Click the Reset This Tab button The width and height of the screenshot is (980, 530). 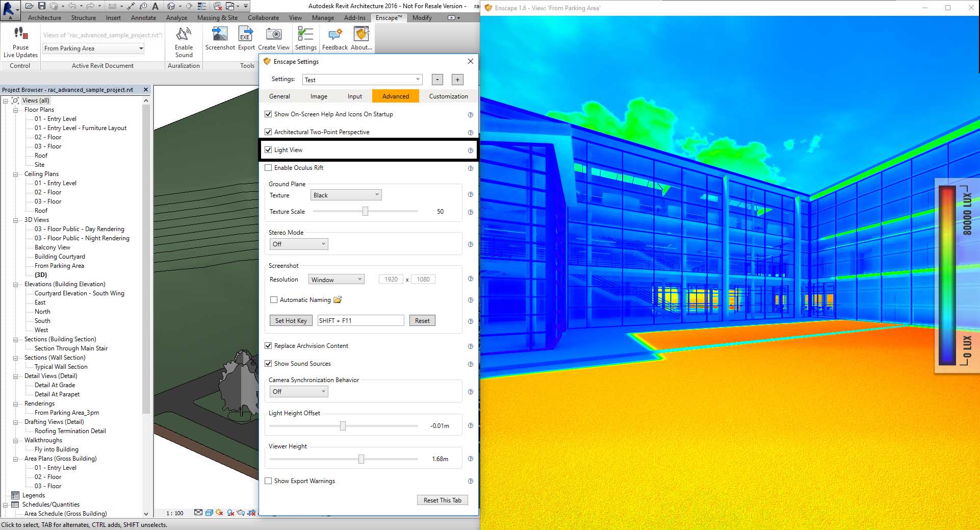442,499
